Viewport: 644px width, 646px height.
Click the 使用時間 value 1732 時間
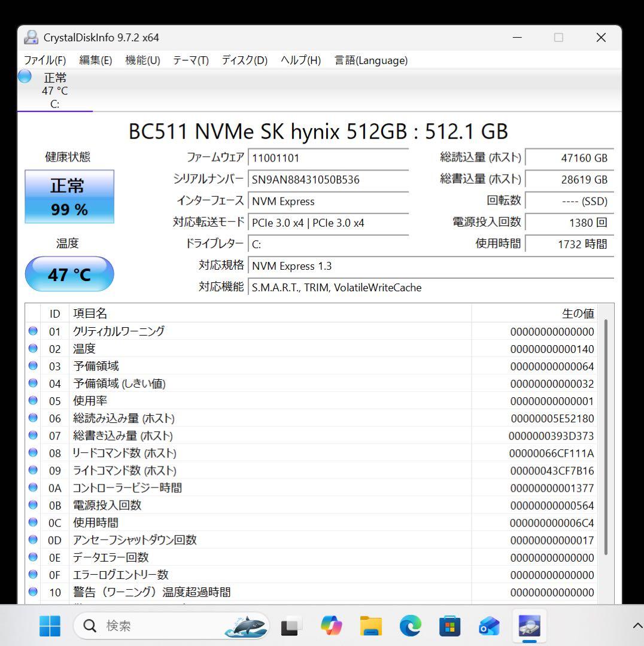point(569,244)
